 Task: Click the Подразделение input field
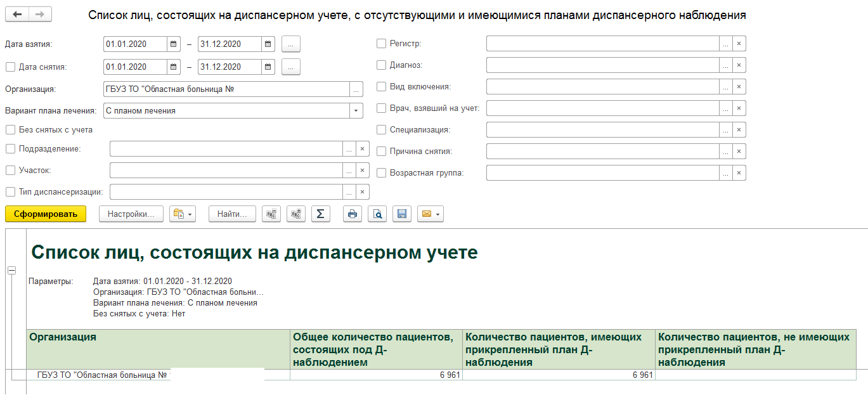click(x=226, y=149)
